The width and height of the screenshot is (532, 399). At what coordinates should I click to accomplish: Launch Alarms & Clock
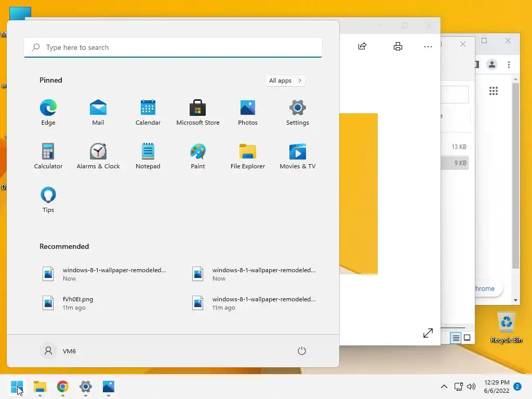click(98, 156)
